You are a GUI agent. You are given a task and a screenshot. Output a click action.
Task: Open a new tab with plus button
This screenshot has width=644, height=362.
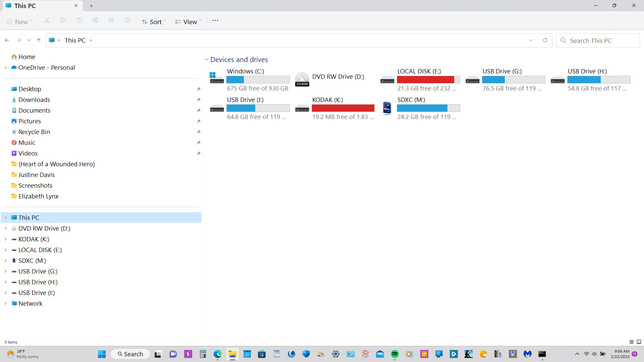tap(91, 6)
